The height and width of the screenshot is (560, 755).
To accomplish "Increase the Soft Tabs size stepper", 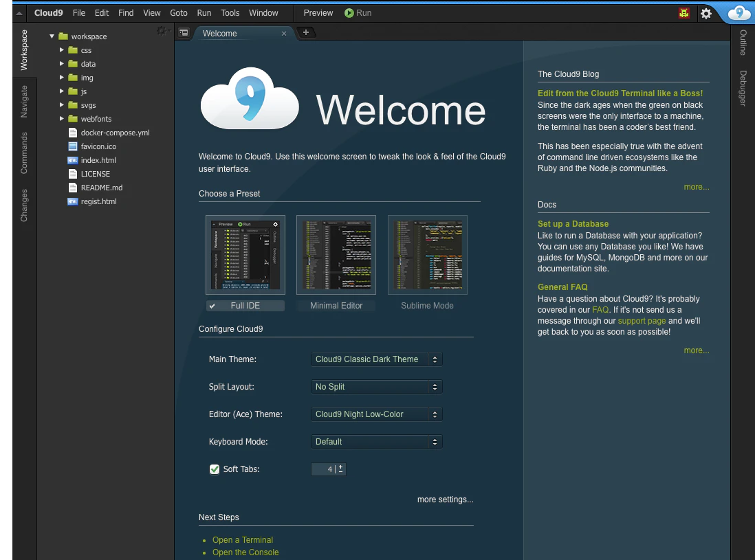I will pos(341,466).
